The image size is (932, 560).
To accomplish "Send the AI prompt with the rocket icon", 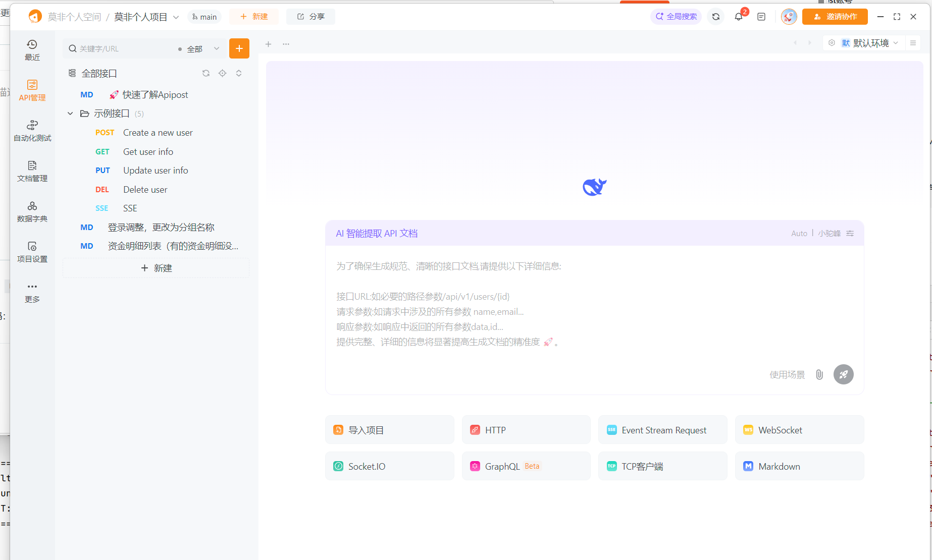I will tap(843, 374).
